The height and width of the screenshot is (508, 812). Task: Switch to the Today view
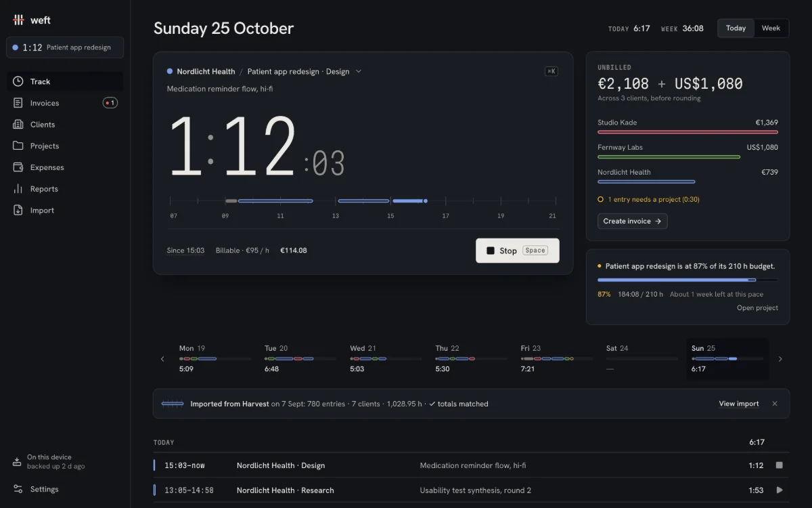point(736,28)
